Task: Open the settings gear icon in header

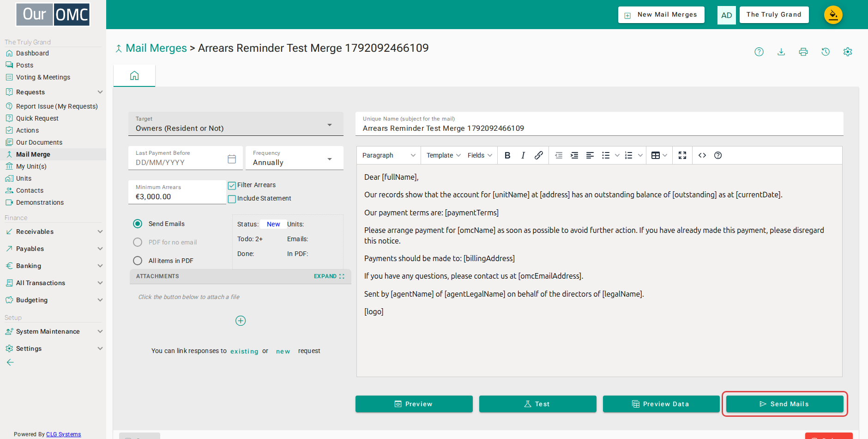Action: click(x=848, y=52)
